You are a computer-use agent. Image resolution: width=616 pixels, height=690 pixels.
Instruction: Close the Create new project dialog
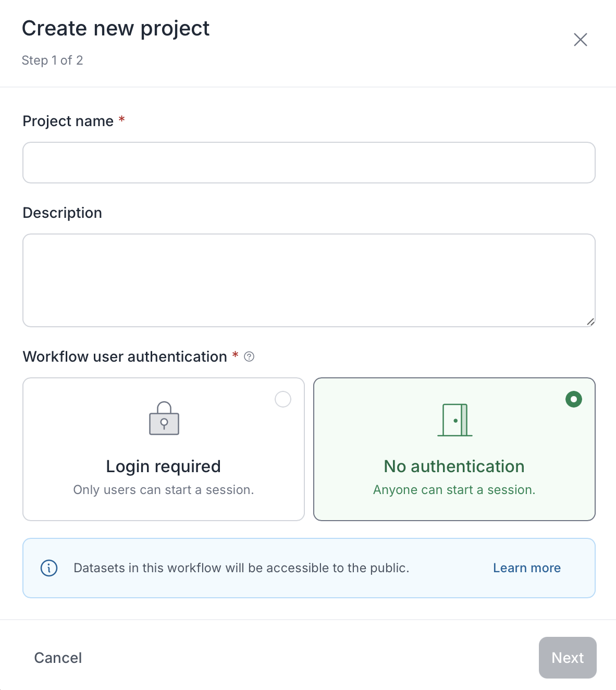pyautogui.click(x=580, y=40)
